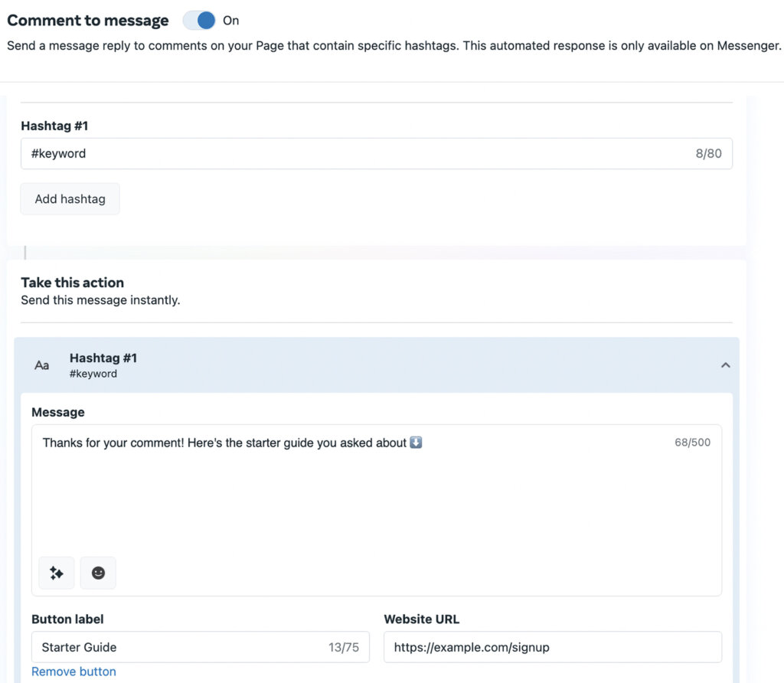Click the Remove button link
The height and width of the screenshot is (683, 784).
73,672
